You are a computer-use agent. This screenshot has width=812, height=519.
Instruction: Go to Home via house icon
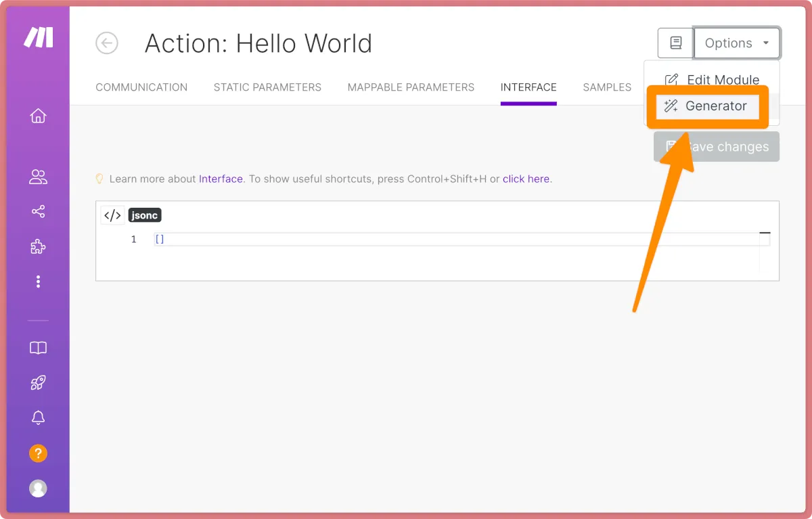tap(39, 116)
